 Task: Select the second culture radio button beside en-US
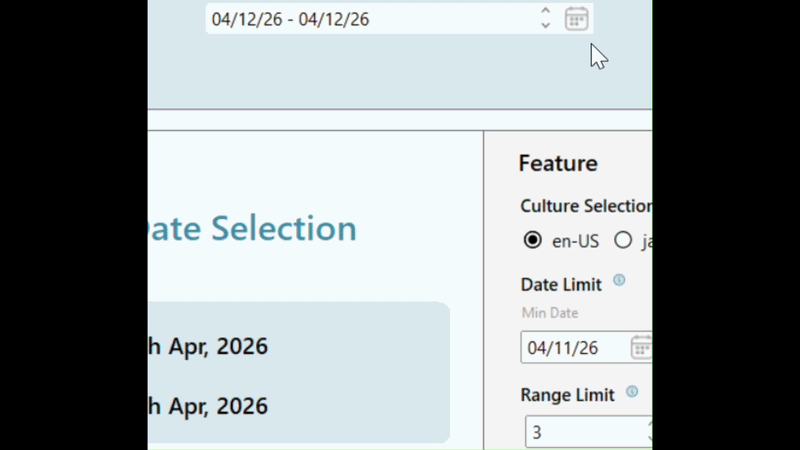point(623,240)
